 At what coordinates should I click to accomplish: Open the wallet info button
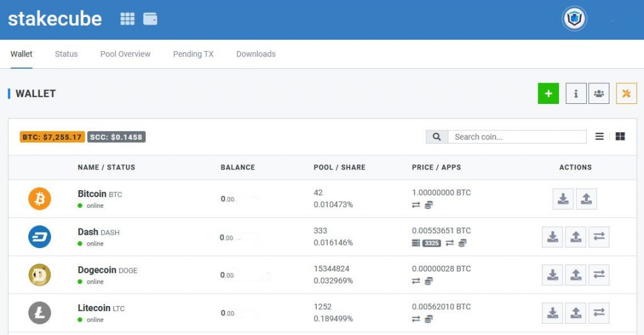pyautogui.click(x=576, y=93)
